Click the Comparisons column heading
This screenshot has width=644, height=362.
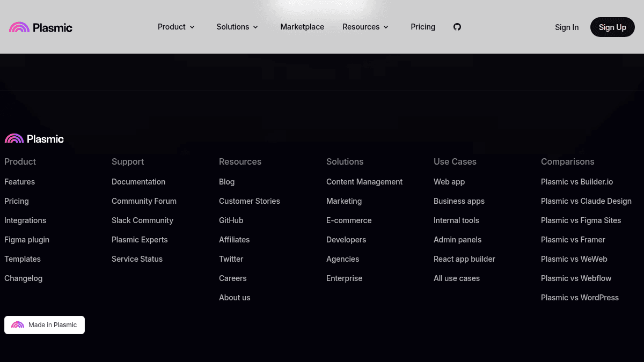point(567,161)
